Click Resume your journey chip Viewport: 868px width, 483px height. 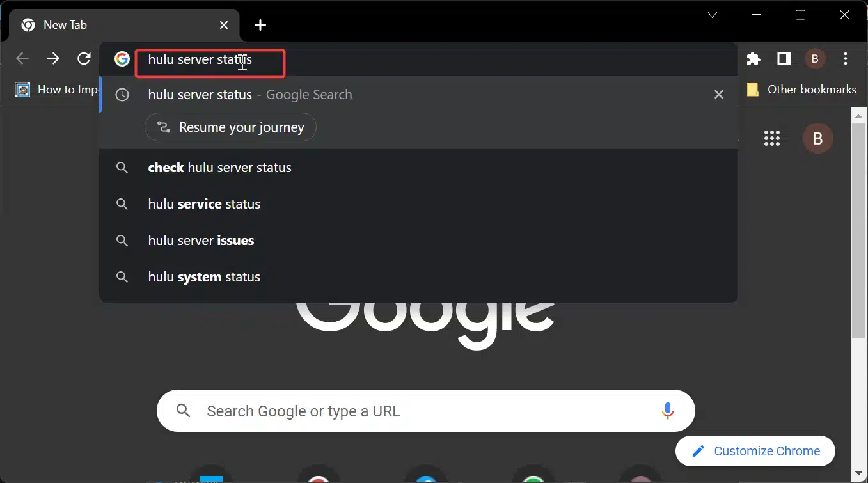pyautogui.click(x=230, y=127)
